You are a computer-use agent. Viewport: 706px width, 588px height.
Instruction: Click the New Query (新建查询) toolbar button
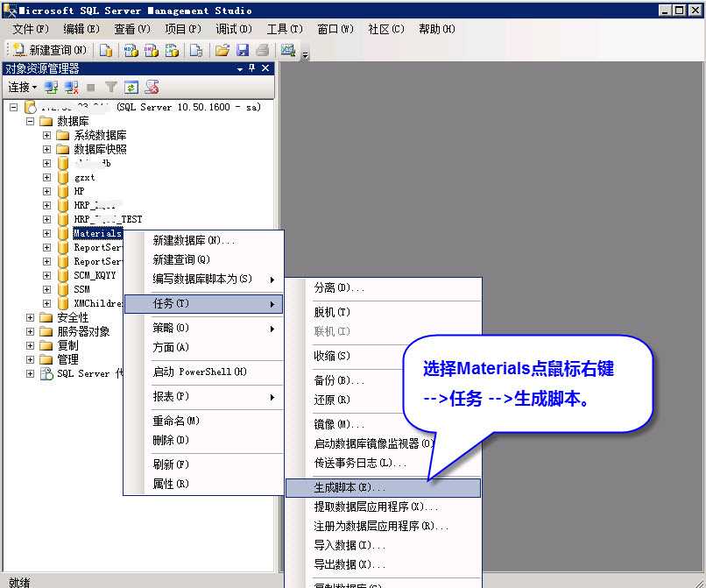click(x=50, y=50)
